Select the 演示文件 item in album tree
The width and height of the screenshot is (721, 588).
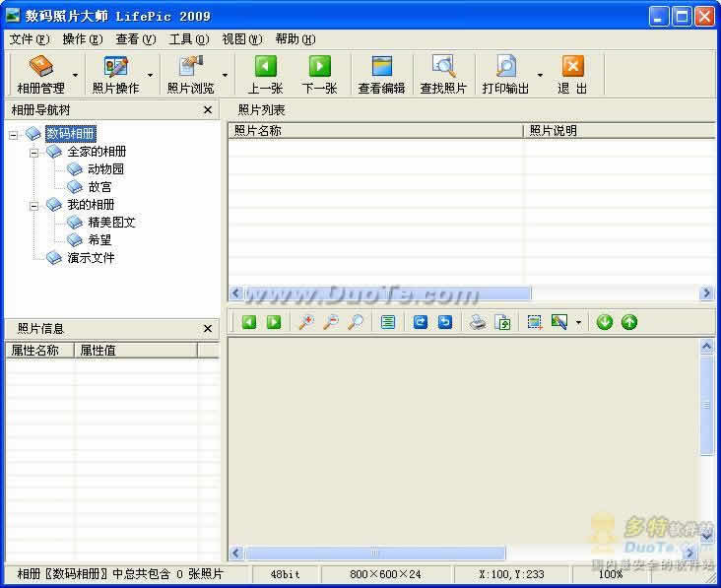[x=91, y=258]
